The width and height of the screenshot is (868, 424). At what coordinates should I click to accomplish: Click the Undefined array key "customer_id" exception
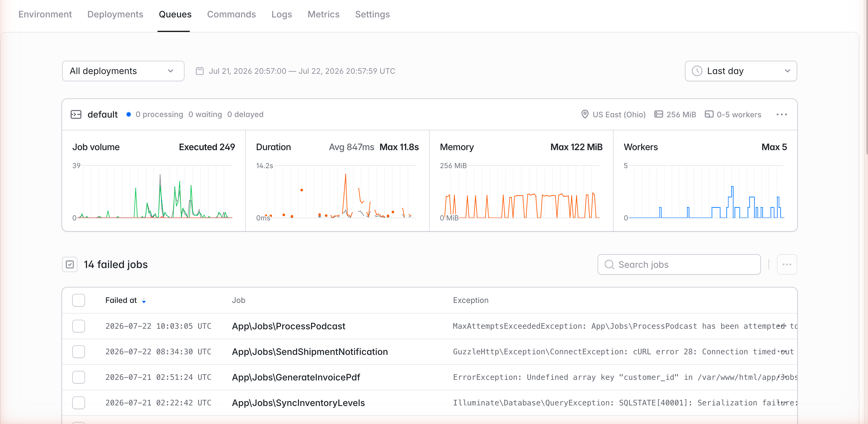(625, 377)
